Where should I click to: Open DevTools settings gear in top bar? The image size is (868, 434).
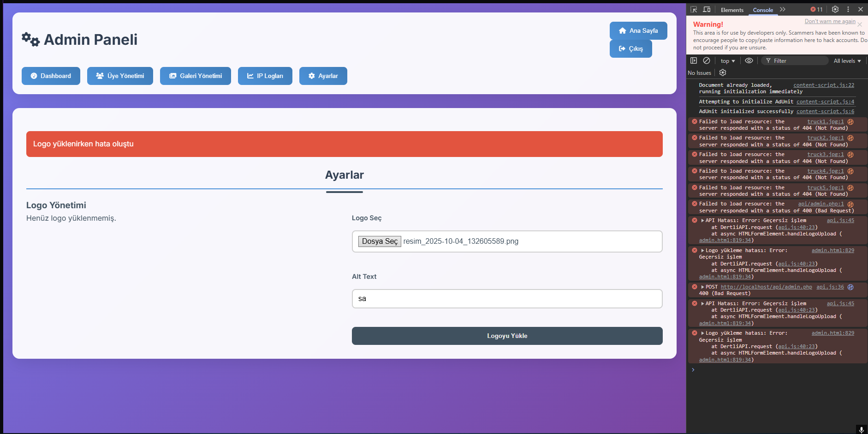point(835,10)
